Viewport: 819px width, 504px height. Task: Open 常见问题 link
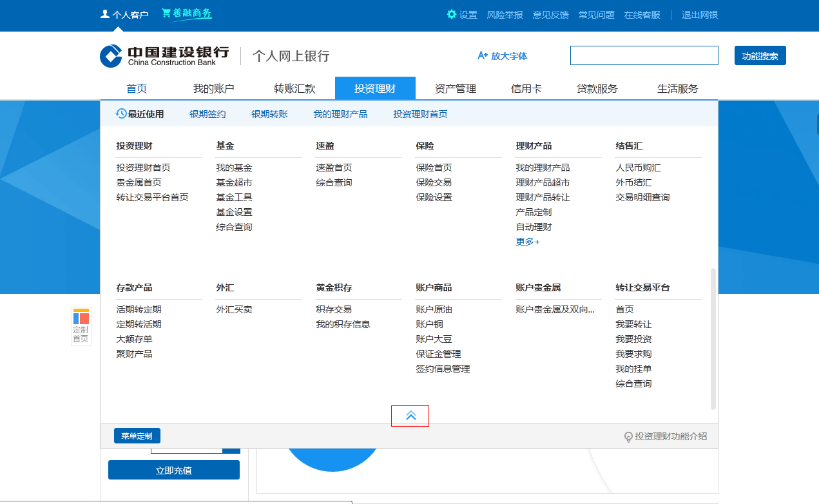click(597, 14)
